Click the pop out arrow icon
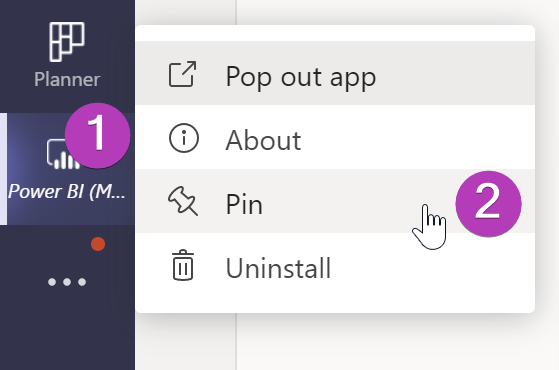Image resolution: width=559 pixels, height=370 pixels. [183, 74]
